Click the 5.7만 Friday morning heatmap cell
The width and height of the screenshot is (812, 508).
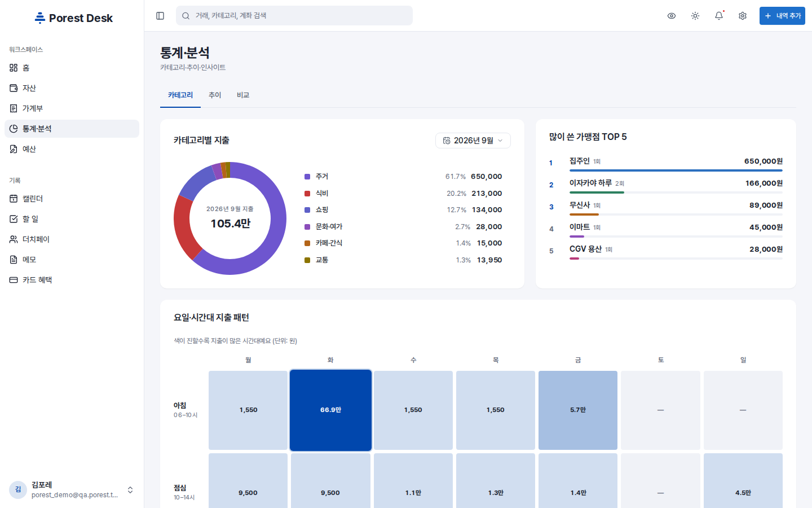(578, 410)
